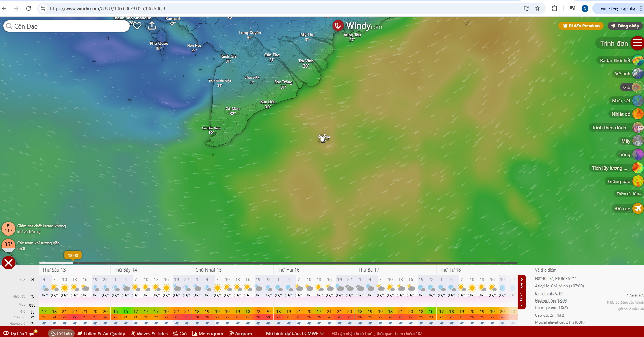Open the Giông bão thunderstorm layer icon
Viewport: 644px width, 337px height.
(638, 181)
